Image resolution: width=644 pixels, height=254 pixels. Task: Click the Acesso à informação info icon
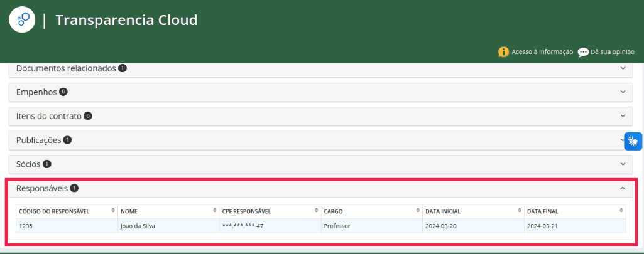point(503,52)
